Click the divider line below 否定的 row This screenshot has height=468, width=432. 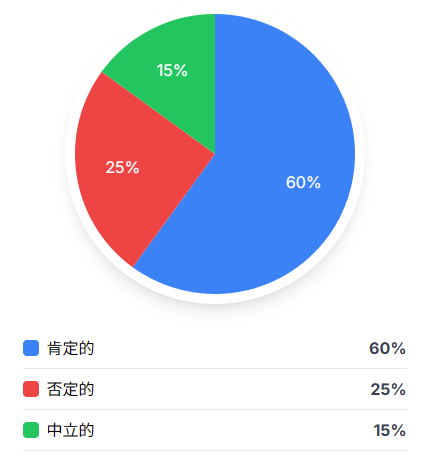[x=215, y=410]
